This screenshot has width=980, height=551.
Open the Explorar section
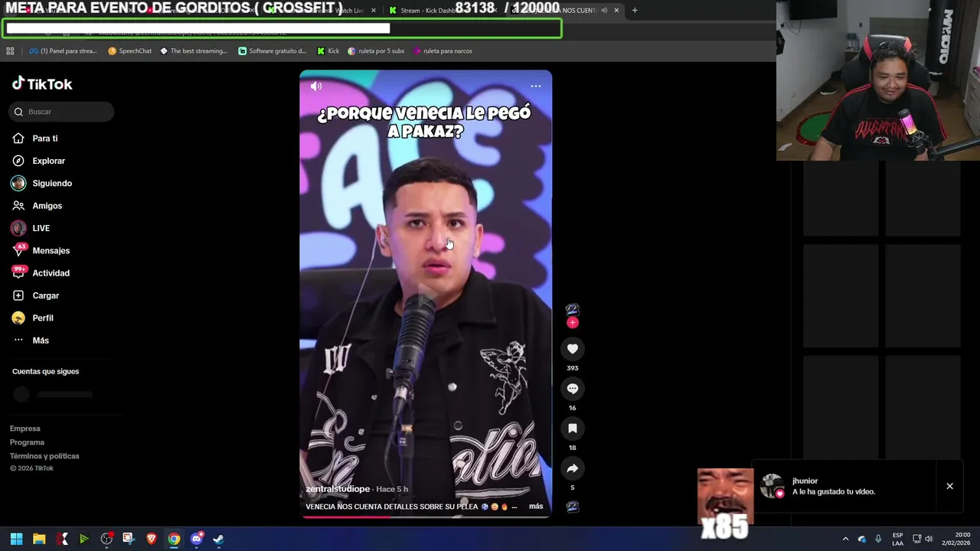(x=48, y=161)
